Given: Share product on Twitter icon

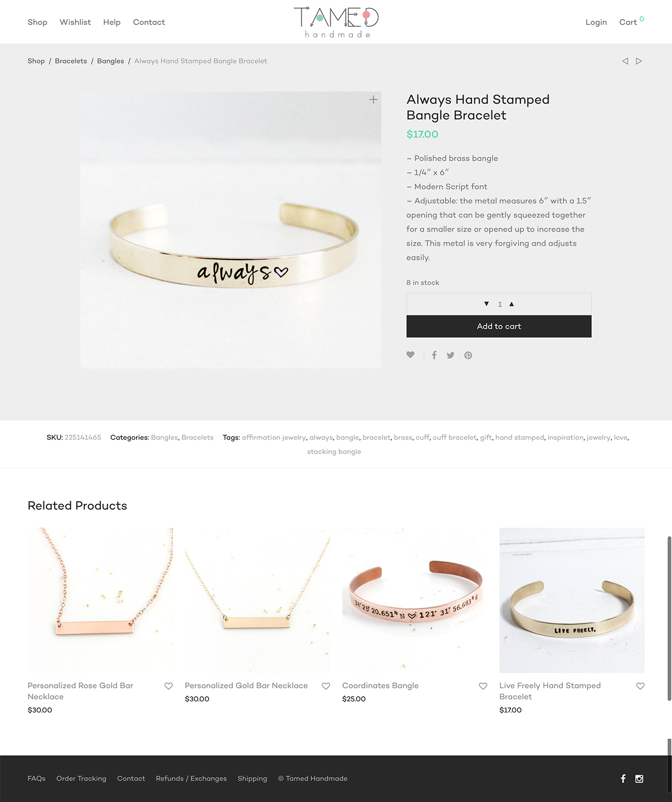Looking at the screenshot, I should [x=451, y=355].
